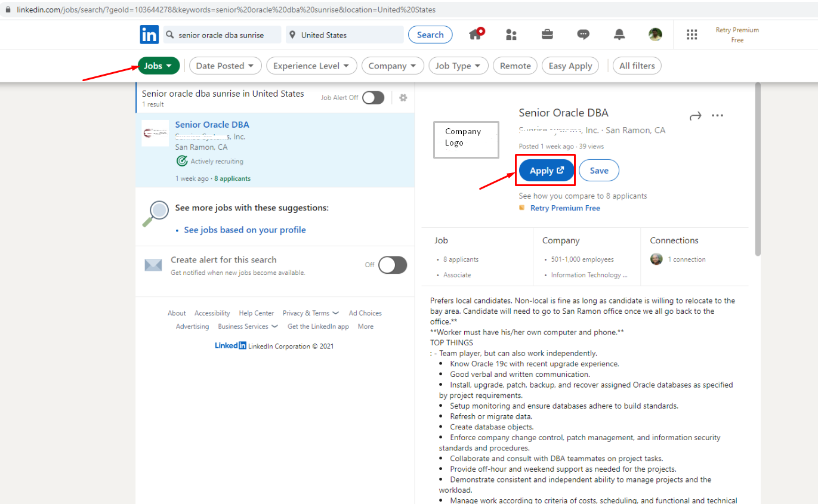Viewport: 818px width, 504px height.
Task: Click Senior Oracle DBA heading in details pane
Action: click(563, 113)
